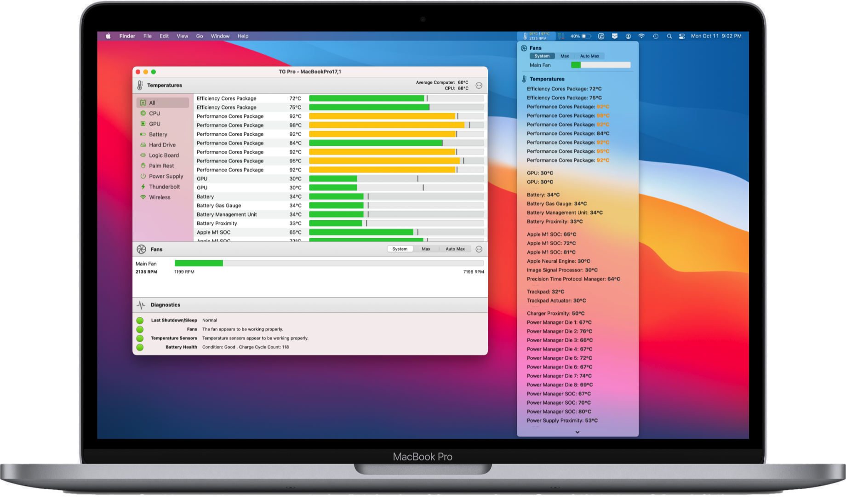
Task: Open Fans section options ellipsis menu
Action: tap(479, 249)
